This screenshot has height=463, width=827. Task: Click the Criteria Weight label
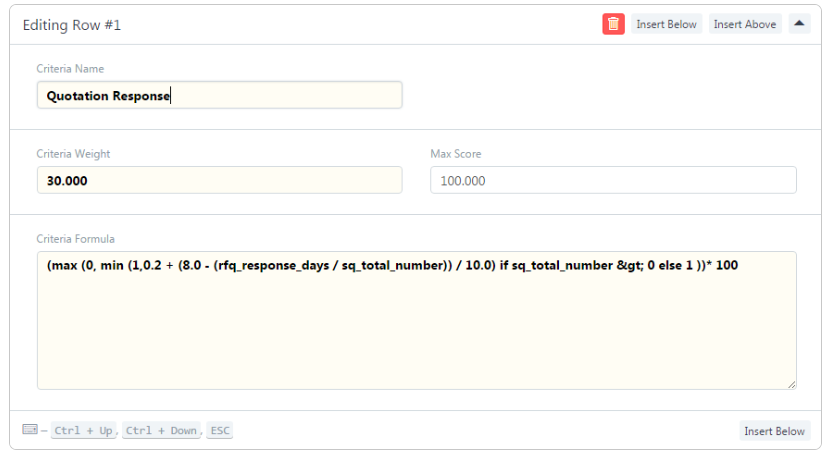(73, 154)
